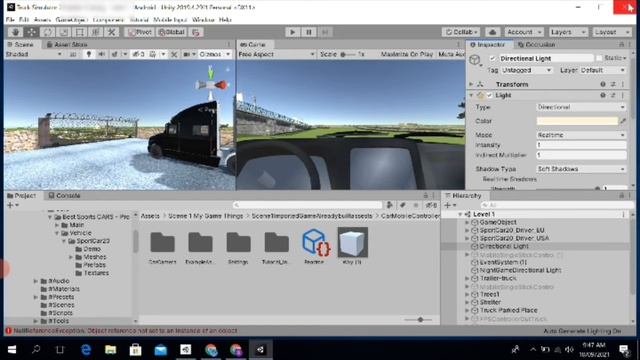The image size is (640, 360).
Task: Open the Shadow Type dropdown
Action: click(581, 169)
